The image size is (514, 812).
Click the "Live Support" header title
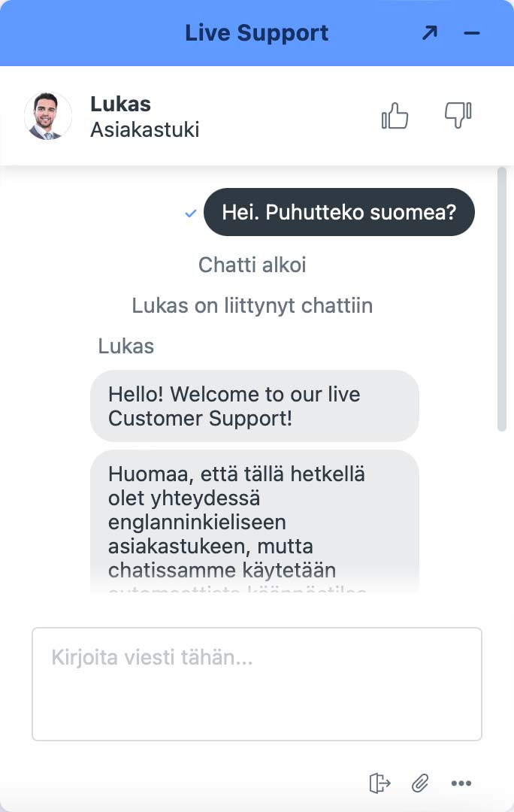coord(256,33)
